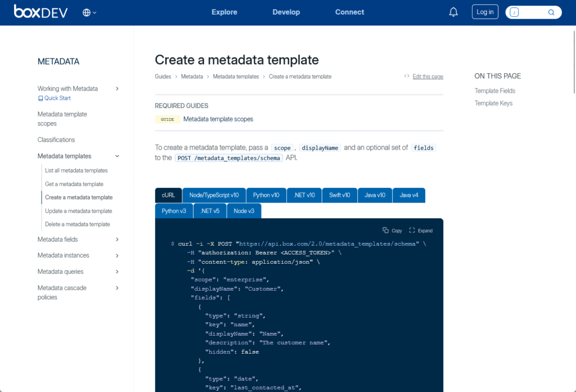Collapse the Metadata templates section
576x392 pixels.
tap(117, 156)
